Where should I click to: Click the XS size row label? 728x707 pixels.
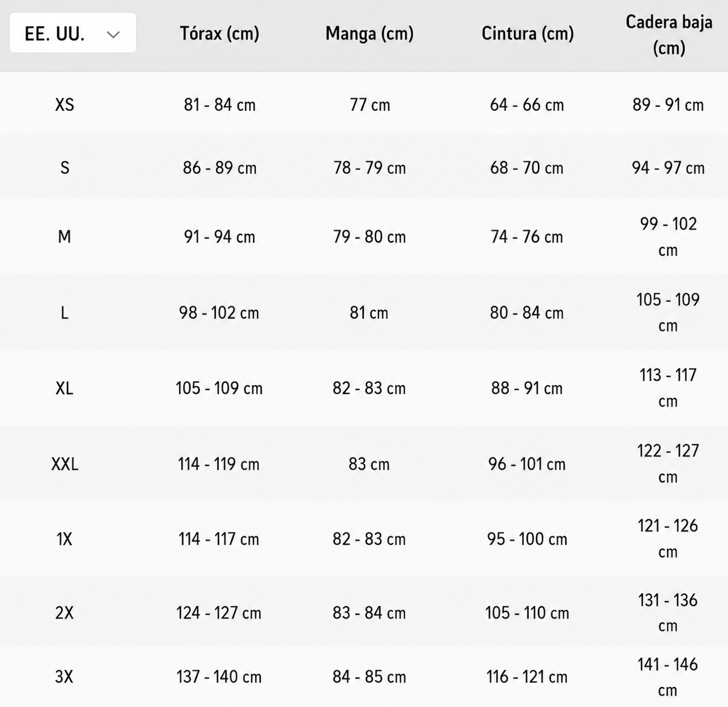pos(65,105)
